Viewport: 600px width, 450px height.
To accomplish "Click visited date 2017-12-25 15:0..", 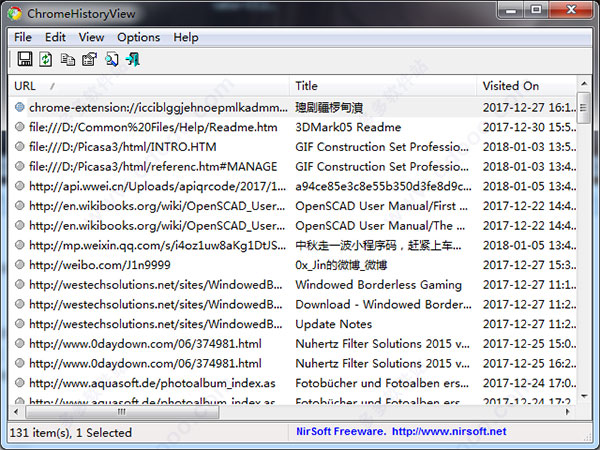I will click(530, 344).
